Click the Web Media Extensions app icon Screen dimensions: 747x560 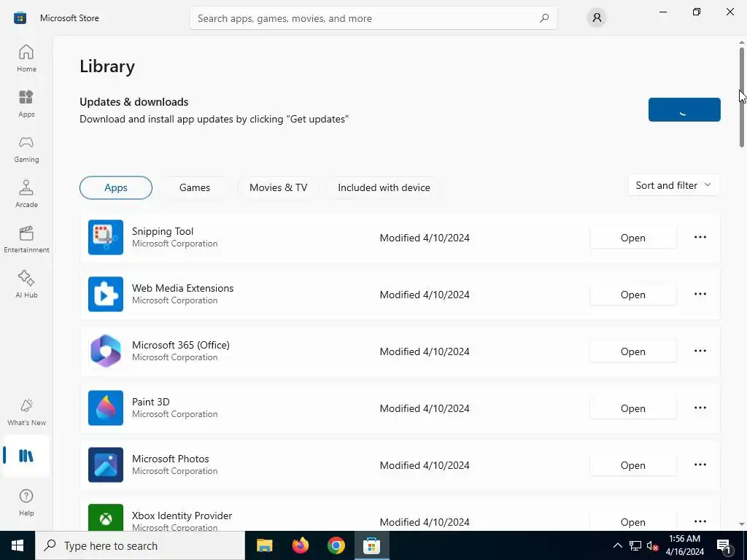[x=106, y=295]
